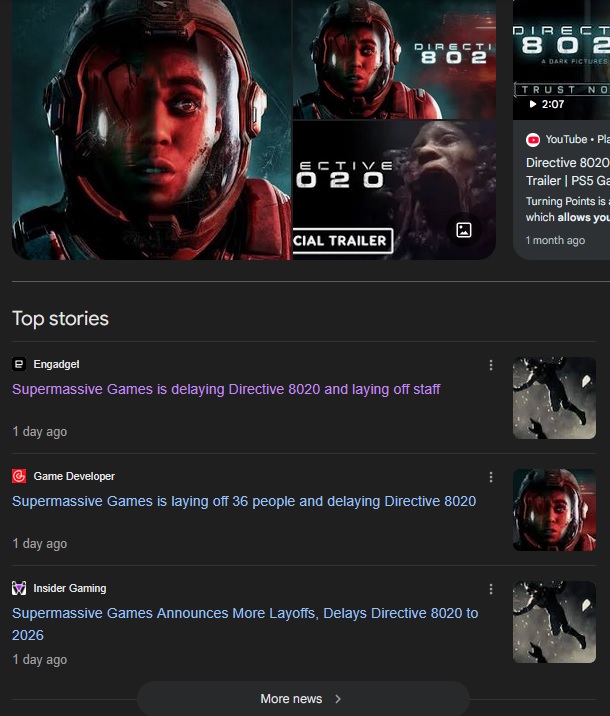Click the Engadget publisher logo icon

19,364
